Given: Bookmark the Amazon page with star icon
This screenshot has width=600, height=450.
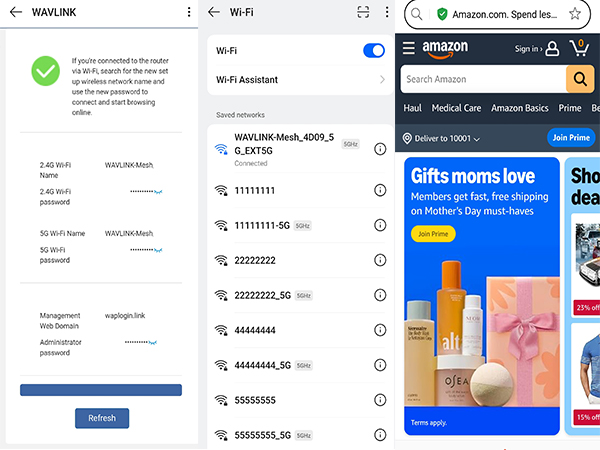Looking at the screenshot, I should (575, 14).
